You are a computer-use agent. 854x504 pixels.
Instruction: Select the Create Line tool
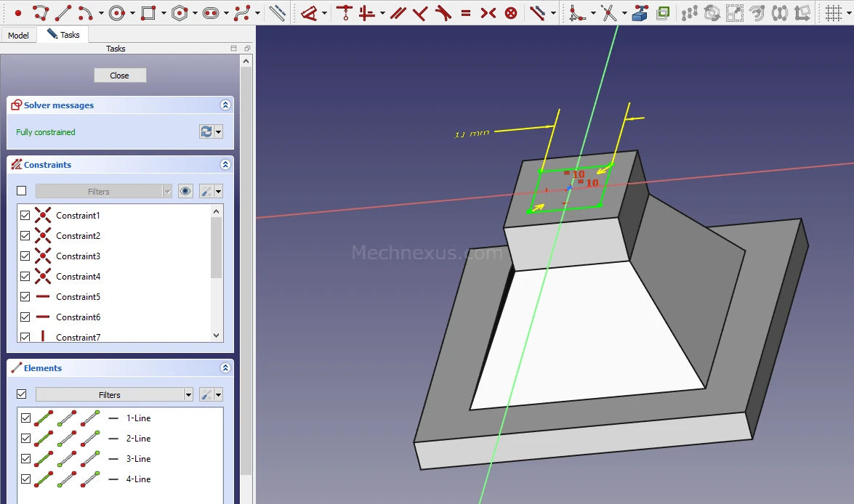click(x=63, y=13)
